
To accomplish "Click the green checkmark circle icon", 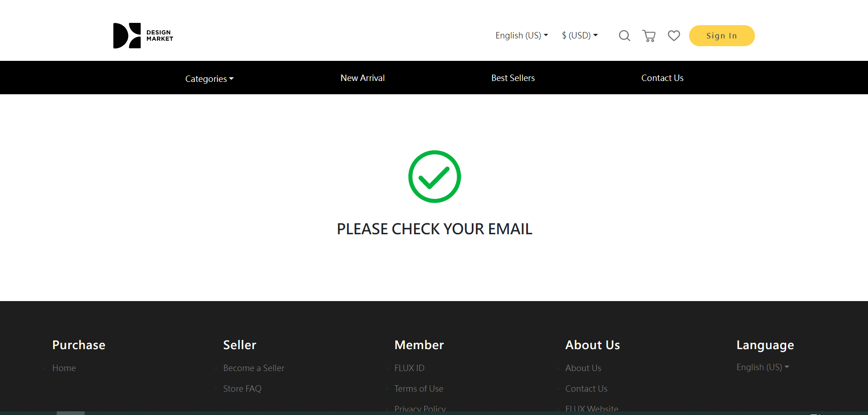I will (x=434, y=177).
